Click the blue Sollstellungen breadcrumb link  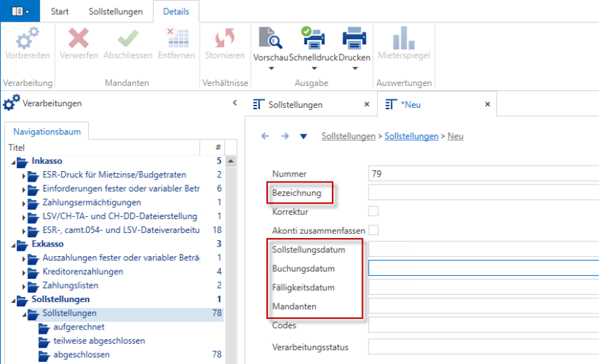tap(412, 136)
